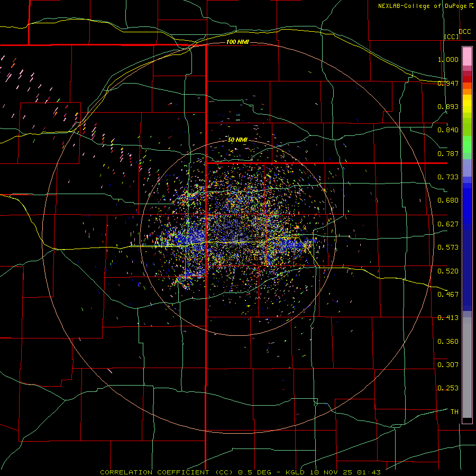Click the [CC] legend heading
This screenshot has width=476, height=476.
452,36
